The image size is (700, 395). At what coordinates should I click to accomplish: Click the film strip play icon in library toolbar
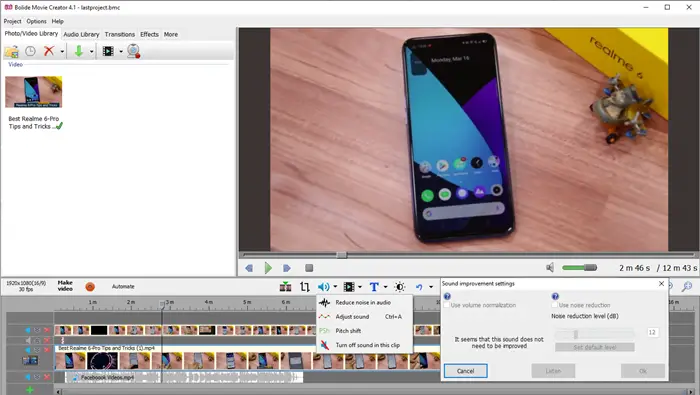pos(108,51)
